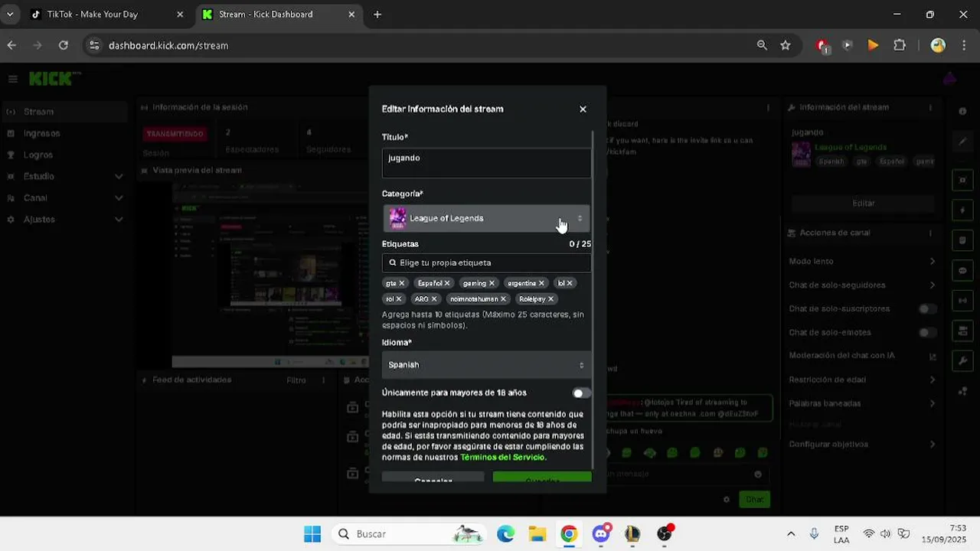Open Restricción de edad settings
Viewport: 980px width, 551px height.
tap(862, 380)
